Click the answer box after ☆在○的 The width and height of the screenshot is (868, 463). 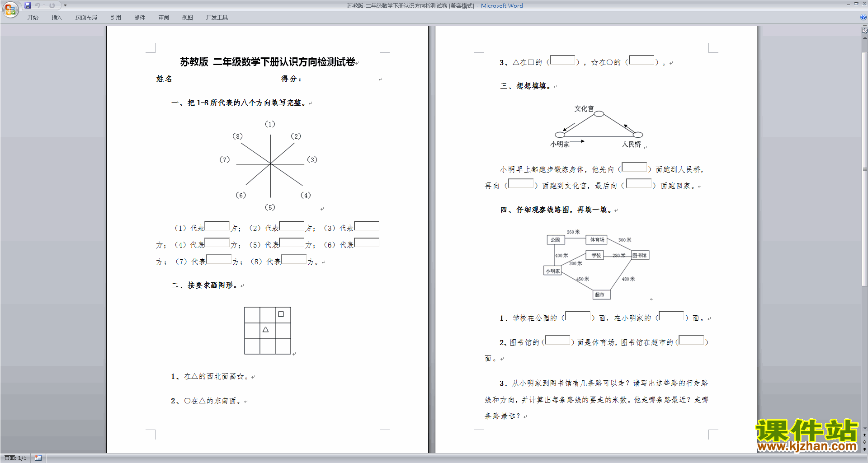click(x=642, y=60)
